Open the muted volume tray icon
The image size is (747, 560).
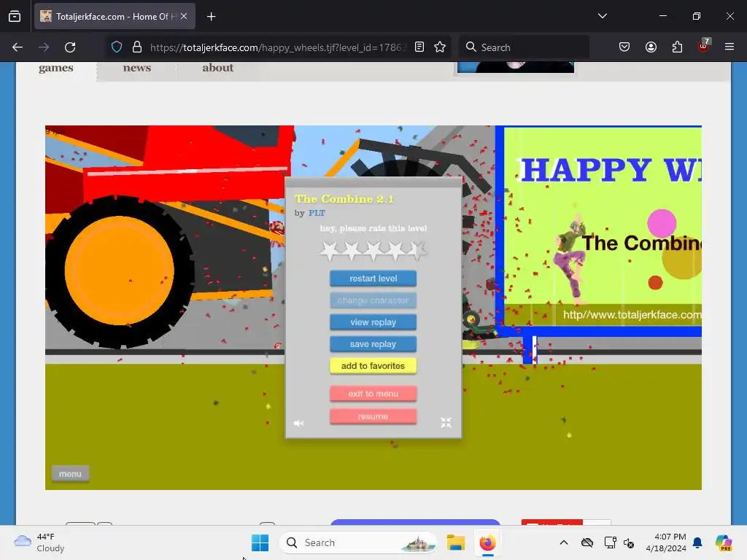coord(629,542)
